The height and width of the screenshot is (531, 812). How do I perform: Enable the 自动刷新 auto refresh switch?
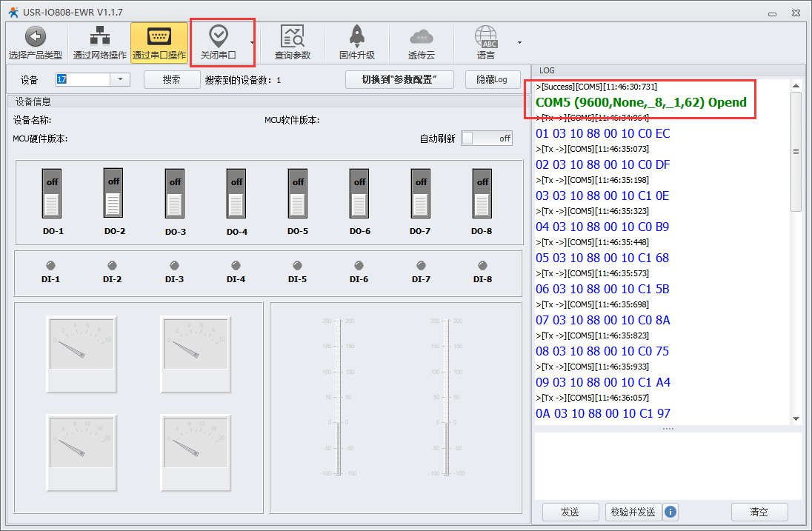(x=487, y=138)
